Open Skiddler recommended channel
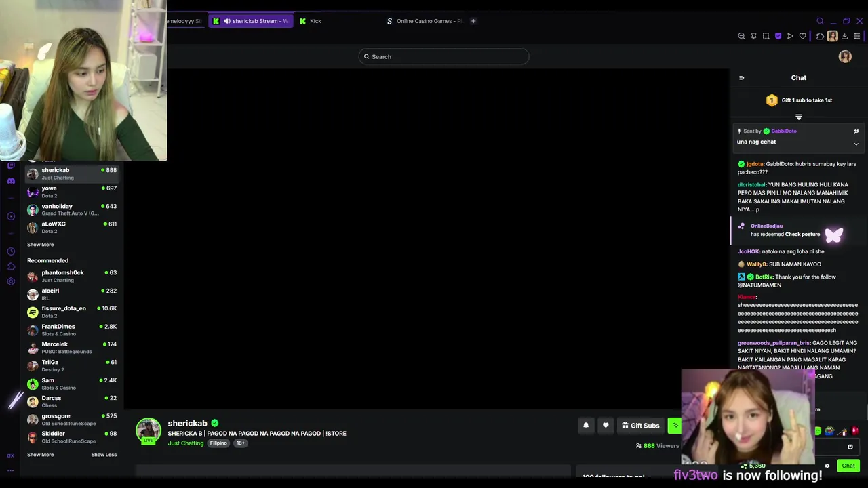Image resolution: width=868 pixels, height=488 pixels. 72,437
